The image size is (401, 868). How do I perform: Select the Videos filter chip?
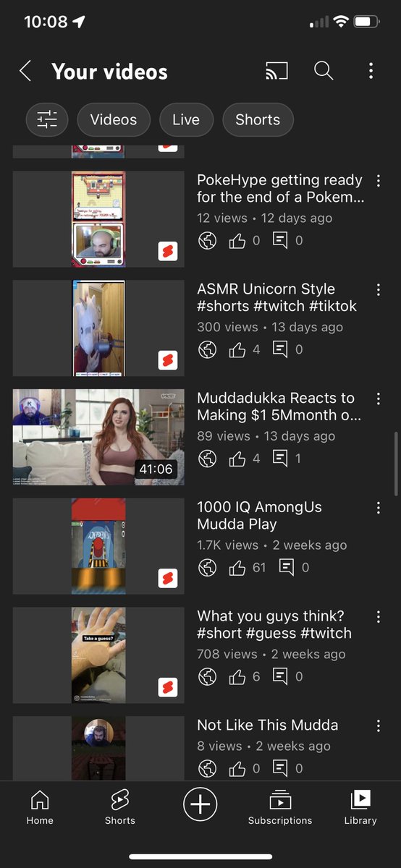click(114, 119)
